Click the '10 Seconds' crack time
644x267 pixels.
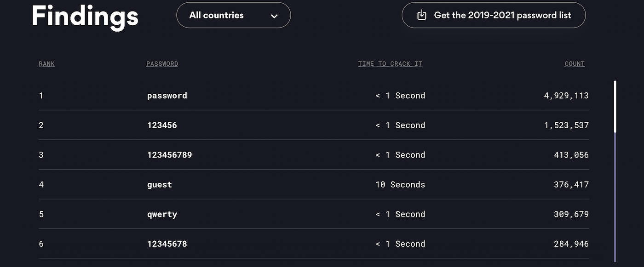400,185
